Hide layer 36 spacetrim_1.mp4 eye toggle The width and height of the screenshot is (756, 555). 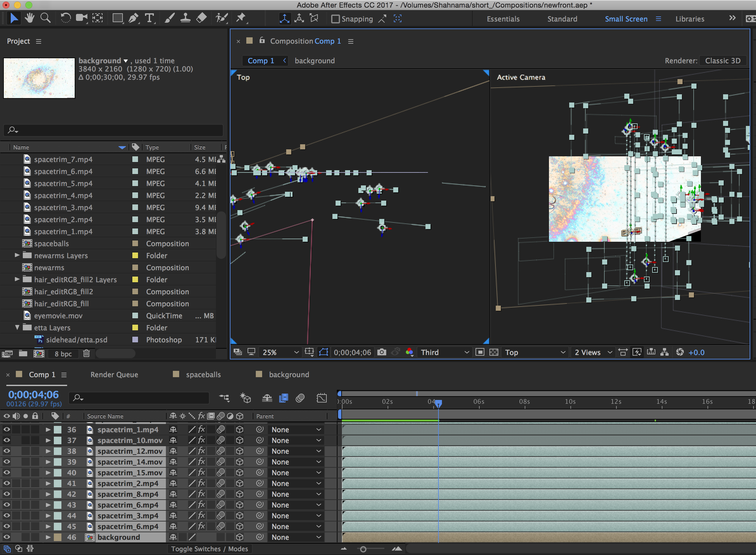coord(7,429)
